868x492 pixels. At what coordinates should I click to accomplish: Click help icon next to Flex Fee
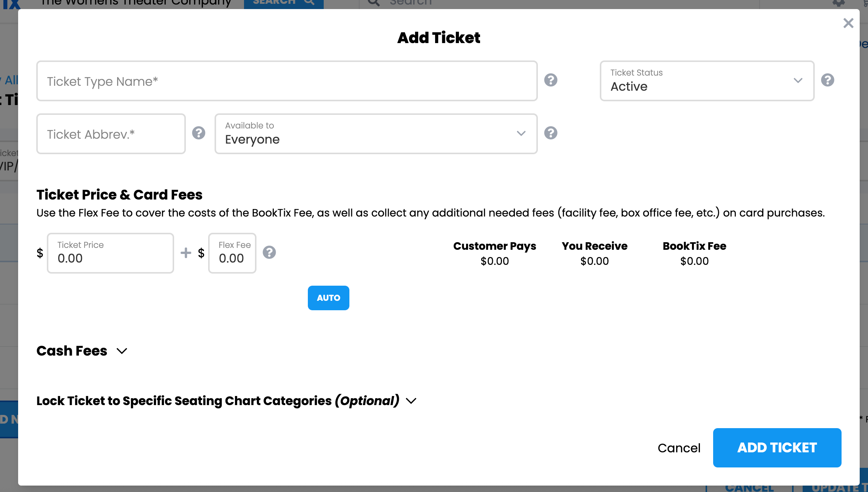(269, 252)
